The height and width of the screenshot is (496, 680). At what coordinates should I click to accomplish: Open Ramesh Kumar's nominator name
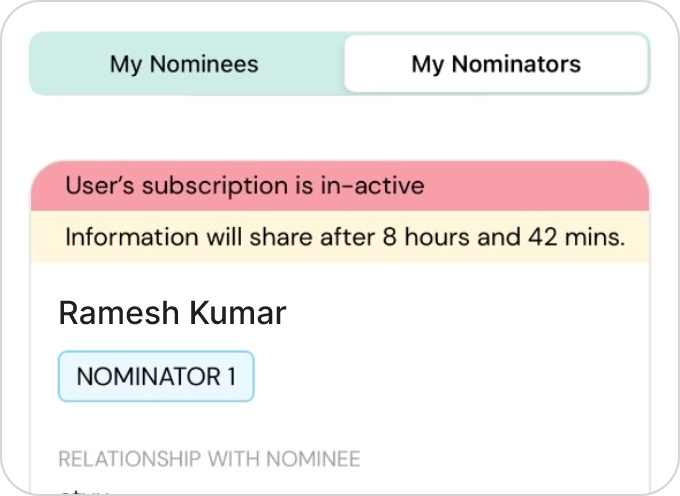pyautogui.click(x=172, y=313)
